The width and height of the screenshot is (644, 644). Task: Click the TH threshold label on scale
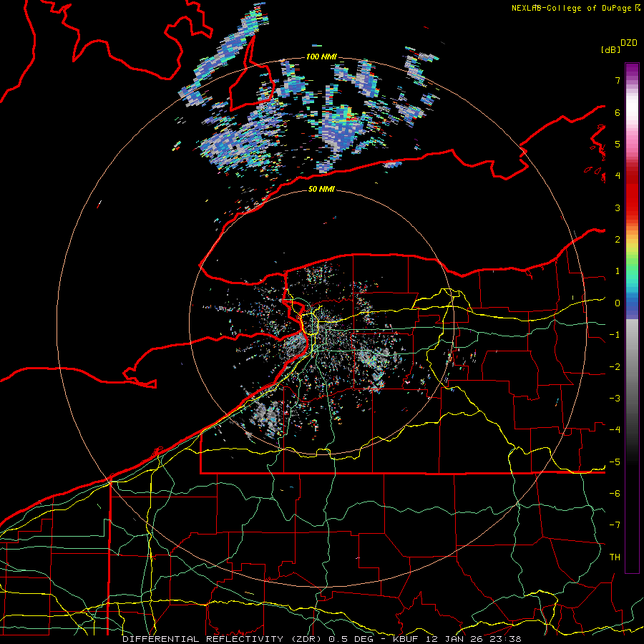[x=615, y=557]
